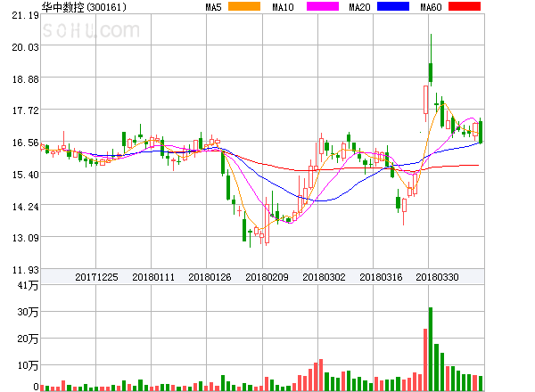Select the MA20 legend label
The height and width of the screenshot is (392, 535).
359,7
